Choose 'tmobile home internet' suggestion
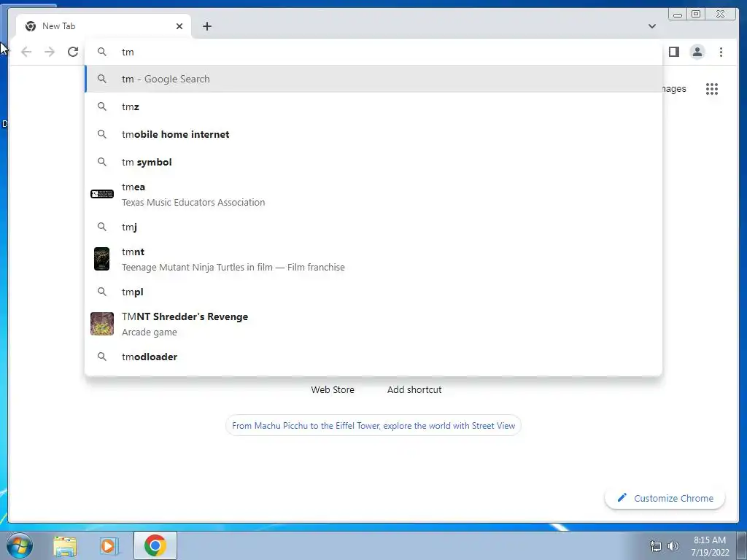 [373, 134]
